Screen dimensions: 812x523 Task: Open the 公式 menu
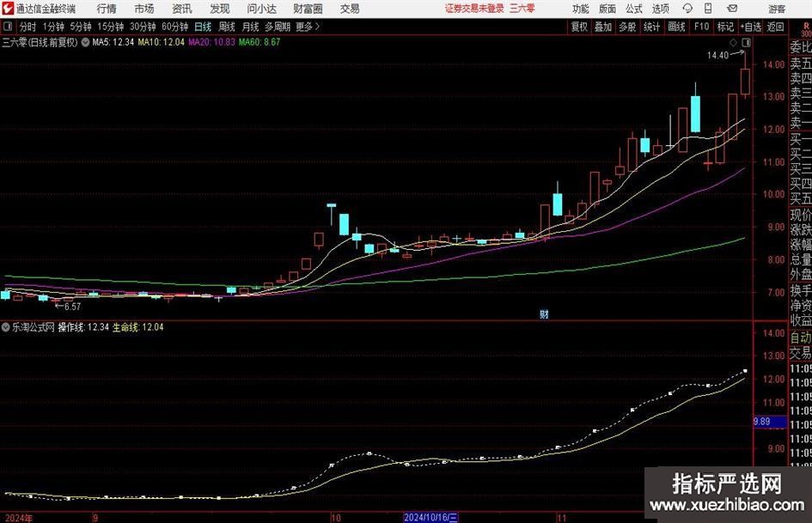click(633, 9)
